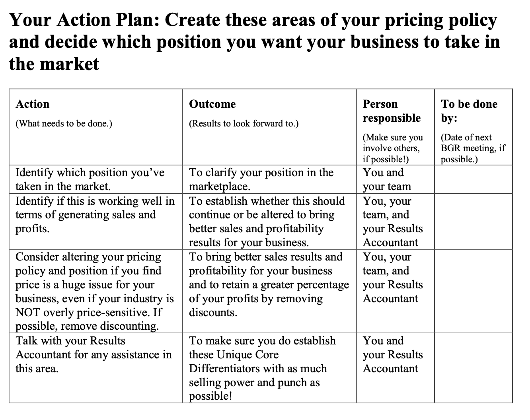This screenshot has width=530, height=420.
Task: Click the "(Make sure you involve others" note
Action: click(x=392, y=148)
